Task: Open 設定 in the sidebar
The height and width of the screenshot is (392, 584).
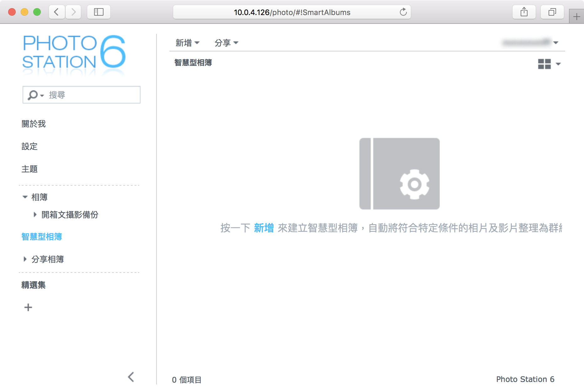Action: tap(29, 146)
